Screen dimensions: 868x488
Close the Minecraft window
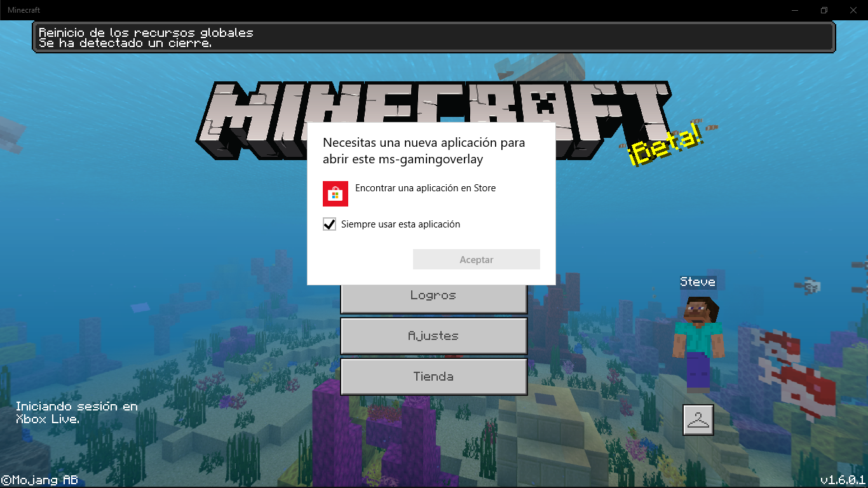coord(853,10)
